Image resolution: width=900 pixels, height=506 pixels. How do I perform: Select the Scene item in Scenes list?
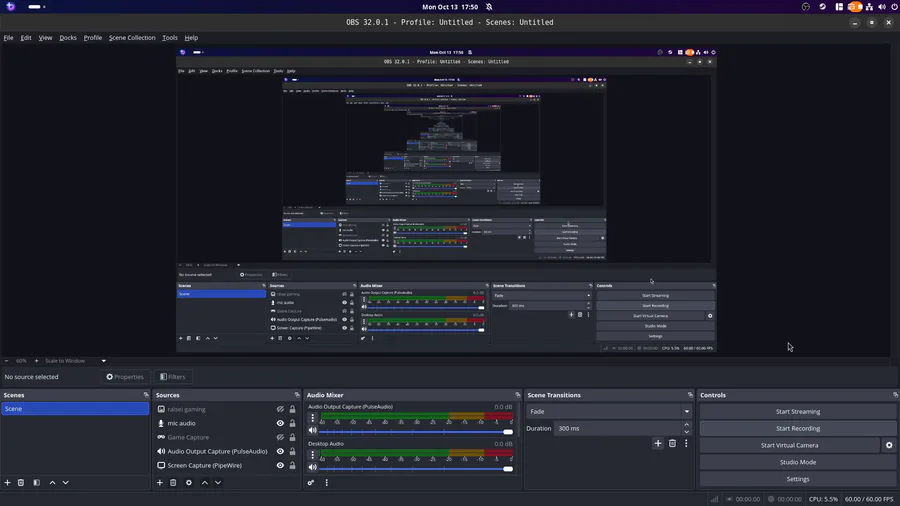pos(75,409)
